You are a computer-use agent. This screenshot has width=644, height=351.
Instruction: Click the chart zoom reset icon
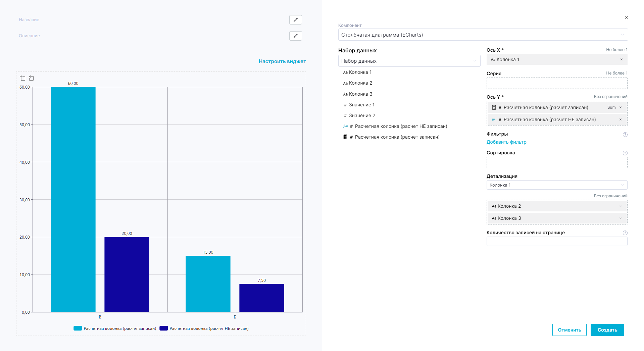click(x=32, y=78)
